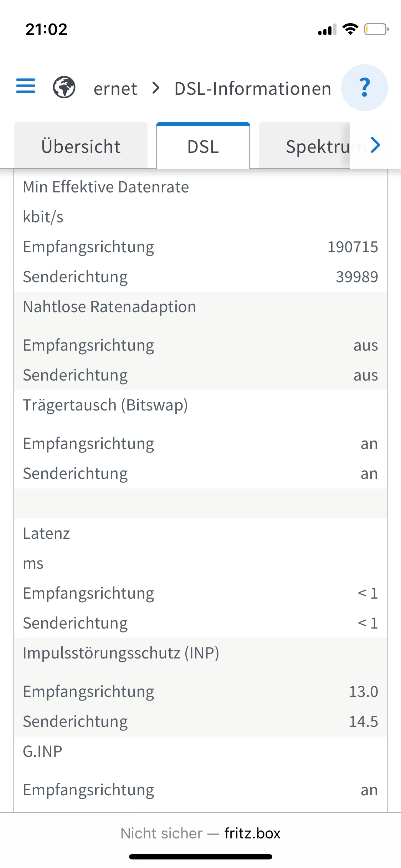Tap the Wi-Fi status icon
This screenshot has width=401, height=868.
(350, 29)
